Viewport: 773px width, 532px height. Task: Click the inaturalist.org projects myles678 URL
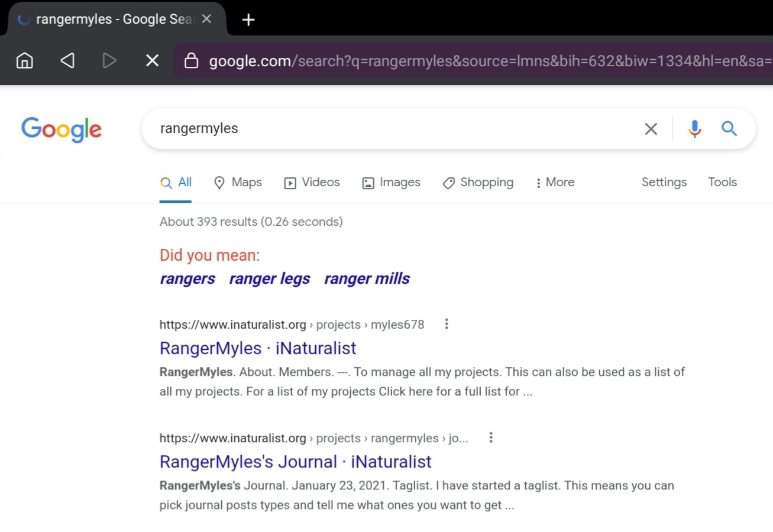click(292, 325)
